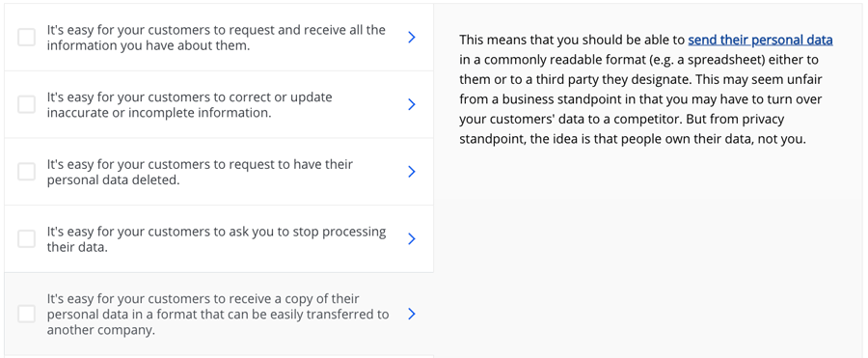Check the box for request and receive all information
The width and height of the screenshot is (868, 358).
27,37
